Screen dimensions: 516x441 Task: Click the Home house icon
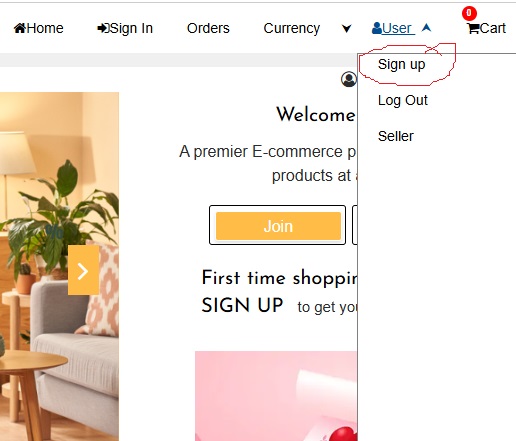[x=20, y=28]
